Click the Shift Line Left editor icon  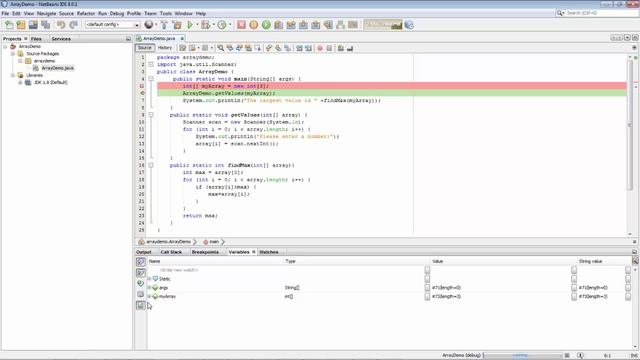(x=299, y=48)
